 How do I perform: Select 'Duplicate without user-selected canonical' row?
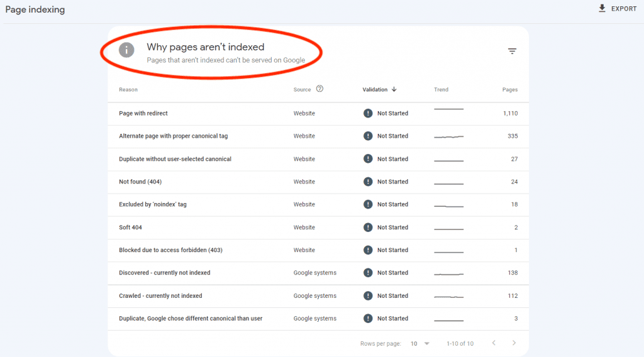175,159
